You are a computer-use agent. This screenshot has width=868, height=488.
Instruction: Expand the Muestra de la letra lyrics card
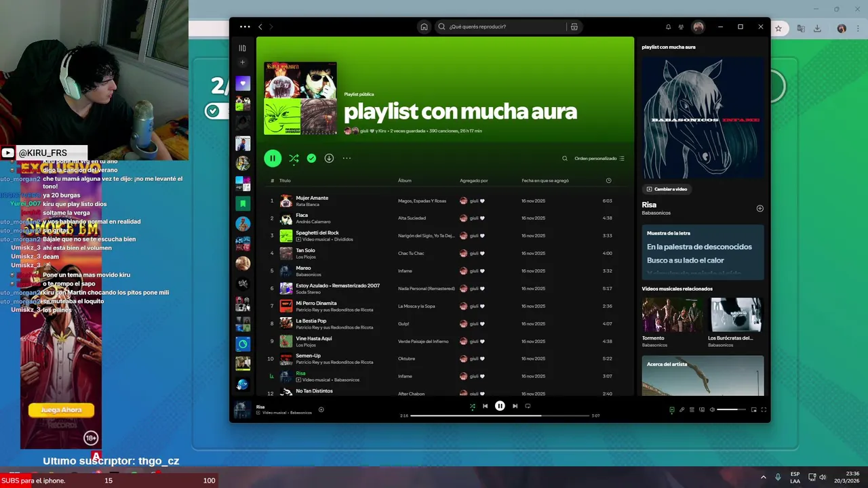point(703,253)
